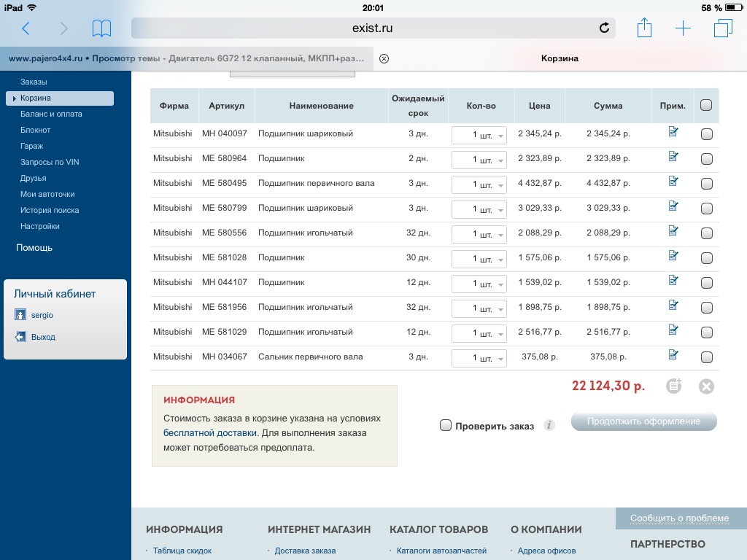Open the Safari bookmarks book icon

[x=101, y=28]
